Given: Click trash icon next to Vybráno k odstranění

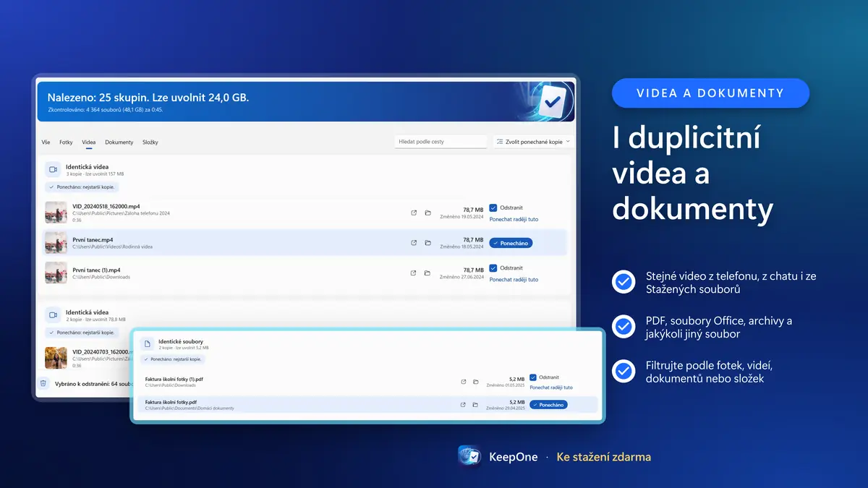Looking at the screenshot, I should tap(43, 383).
